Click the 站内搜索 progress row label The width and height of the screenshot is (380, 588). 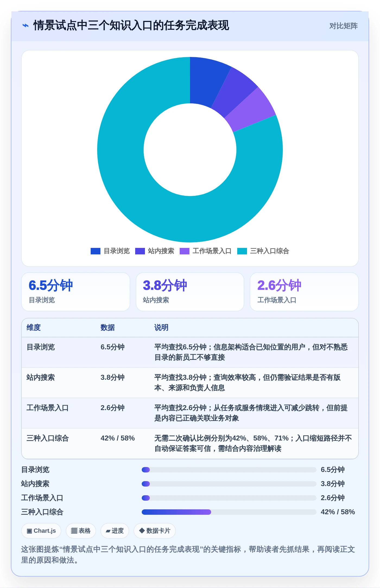pos(35,484)
